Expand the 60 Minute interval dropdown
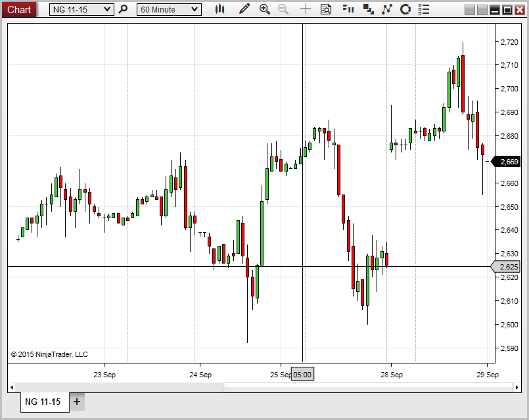 click(x=169, y=9)
